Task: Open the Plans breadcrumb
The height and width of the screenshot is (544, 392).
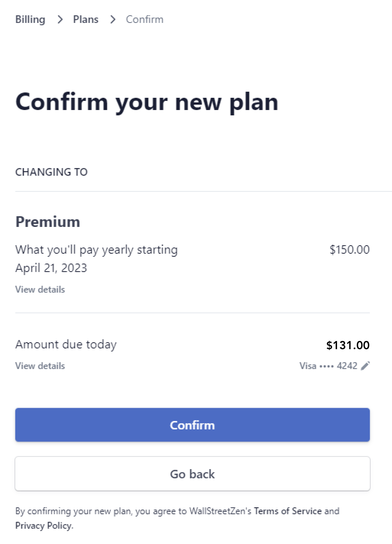Action: pyautogui.click(x=86, y=19)
